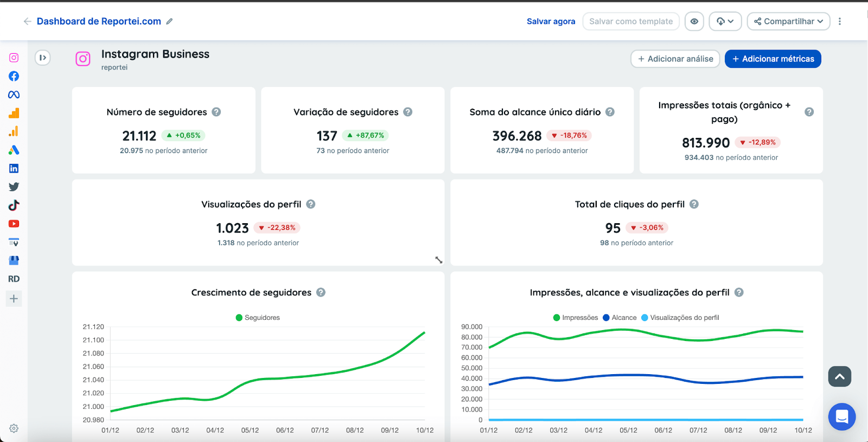Toggle Visualizações do perfil legend series
This screenshot has width=868, height=442.
[680, 318]
